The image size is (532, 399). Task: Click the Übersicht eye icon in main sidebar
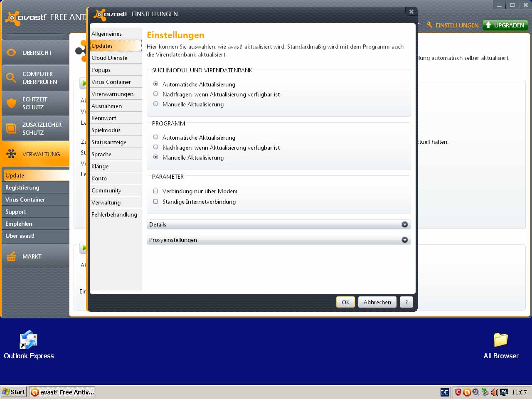coord(11,52)
